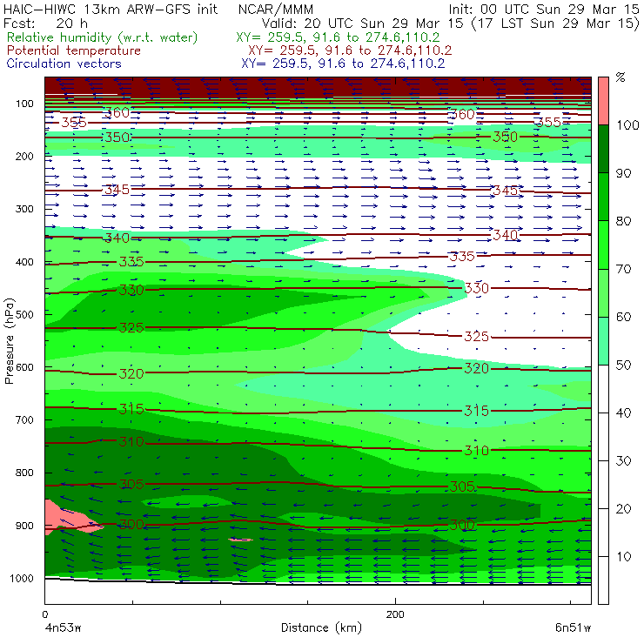Click the colorbar '90' value label
This screenshot has height=644, width=644.
[623, 173]
